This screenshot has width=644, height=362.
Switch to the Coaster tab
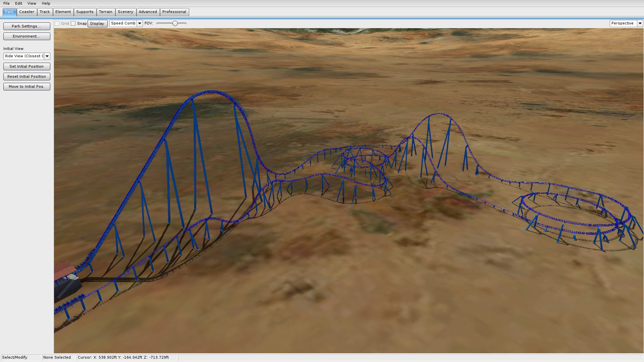click(x=26, y=12)
